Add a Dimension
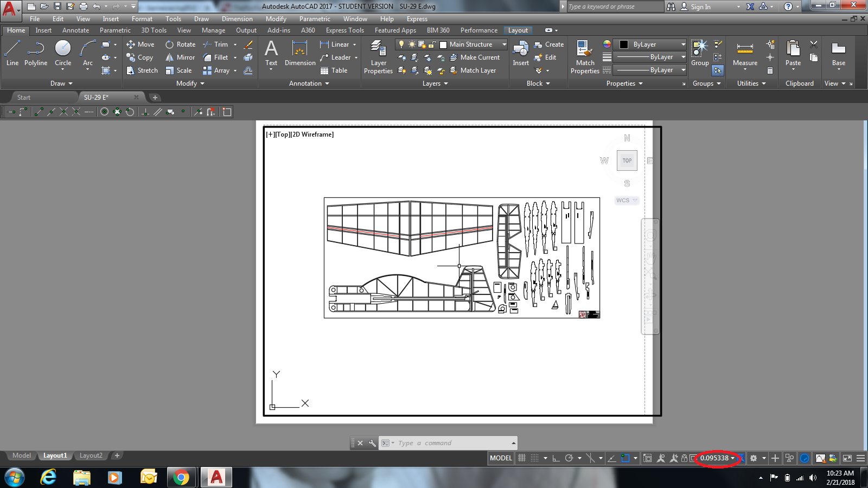This screenshot has width=868, height=488. (x=300, y=53)
